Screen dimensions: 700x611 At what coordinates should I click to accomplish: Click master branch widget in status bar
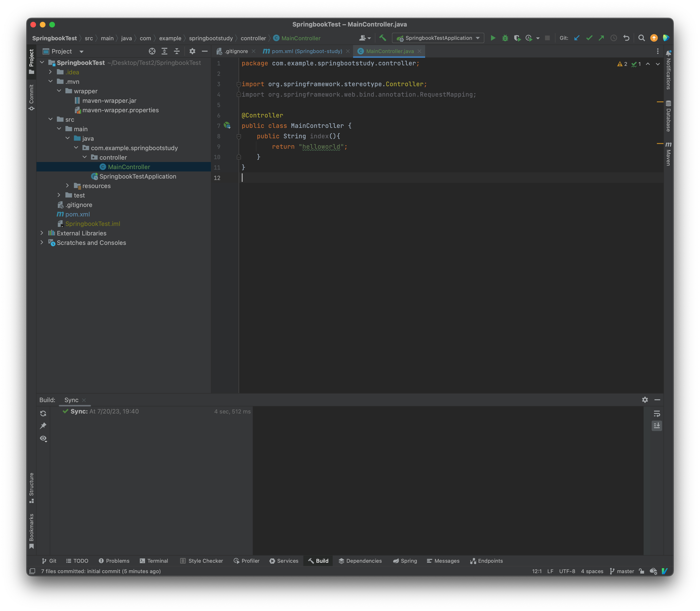pyautogui.click(x=622, y=571)
